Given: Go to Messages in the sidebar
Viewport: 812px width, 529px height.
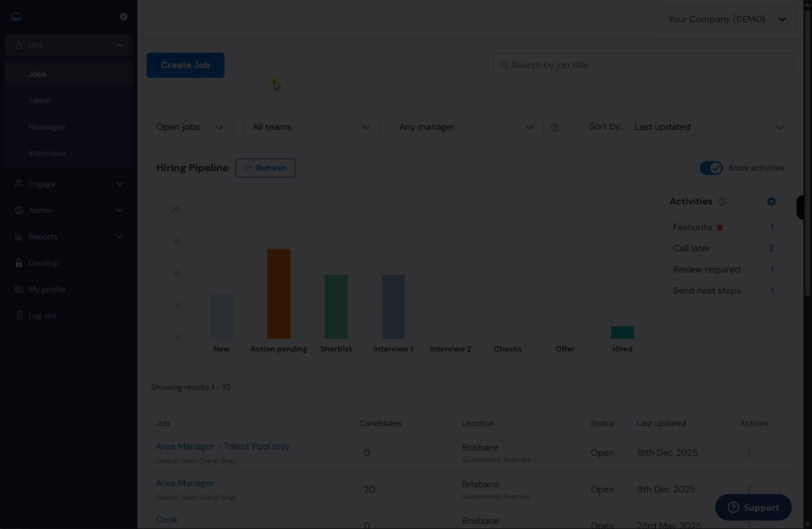Looking at the screenshot, I should (x=69, y=127).
